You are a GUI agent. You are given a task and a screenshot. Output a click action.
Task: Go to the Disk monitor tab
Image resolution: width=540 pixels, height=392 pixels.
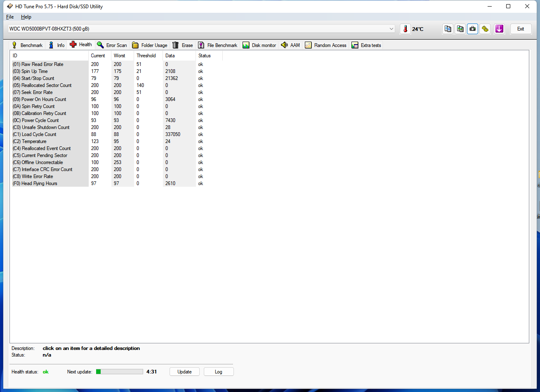pos(259,45)
